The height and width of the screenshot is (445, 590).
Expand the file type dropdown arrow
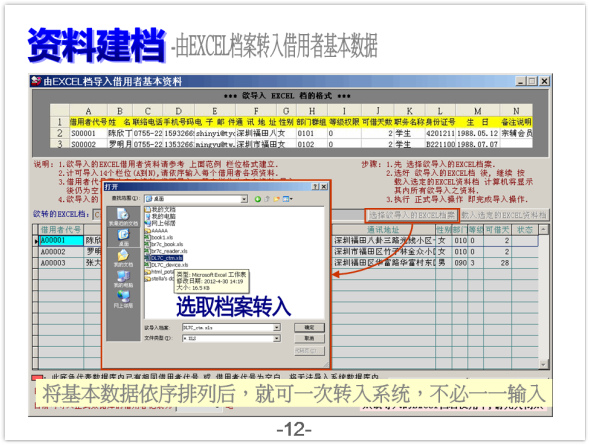277,339
